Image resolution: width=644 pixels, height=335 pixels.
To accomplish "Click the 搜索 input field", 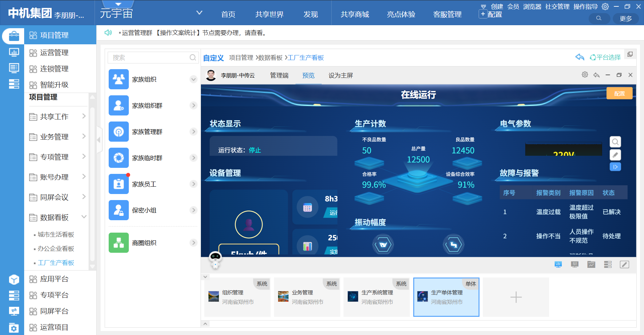I will (x=150, y=58).
